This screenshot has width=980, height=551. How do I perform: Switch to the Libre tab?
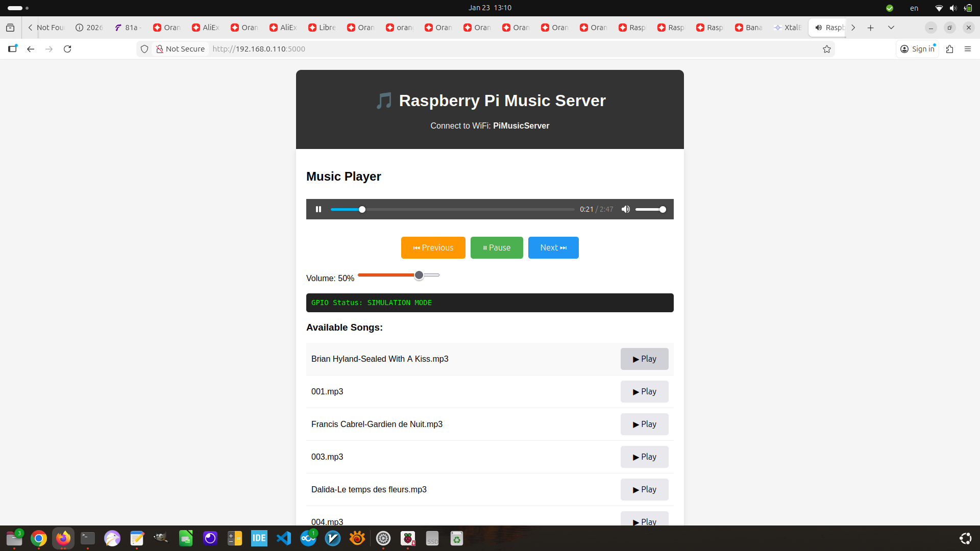point(322,28)
